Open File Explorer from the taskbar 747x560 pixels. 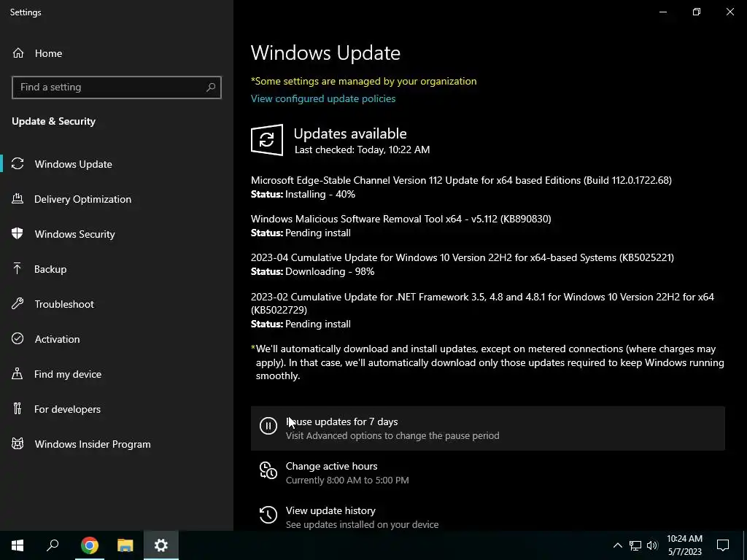125,545
